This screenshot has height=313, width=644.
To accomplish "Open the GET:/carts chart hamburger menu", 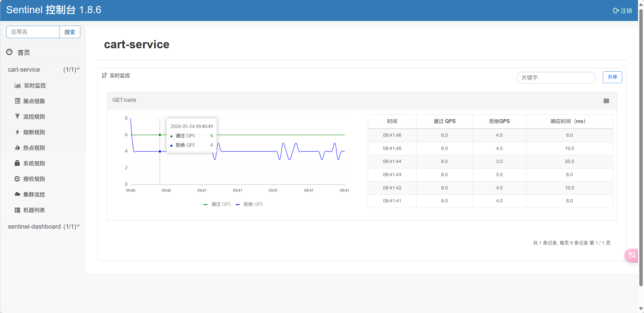I will 606,101.
